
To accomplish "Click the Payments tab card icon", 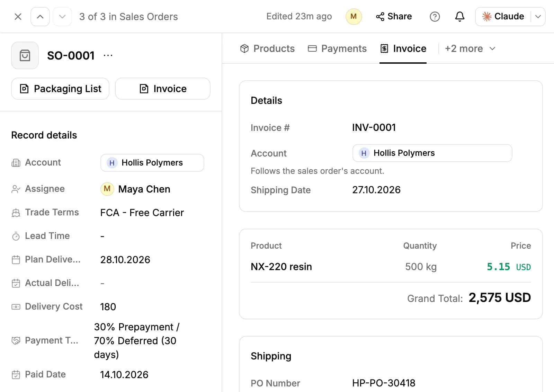I will (x=312, y=48).
